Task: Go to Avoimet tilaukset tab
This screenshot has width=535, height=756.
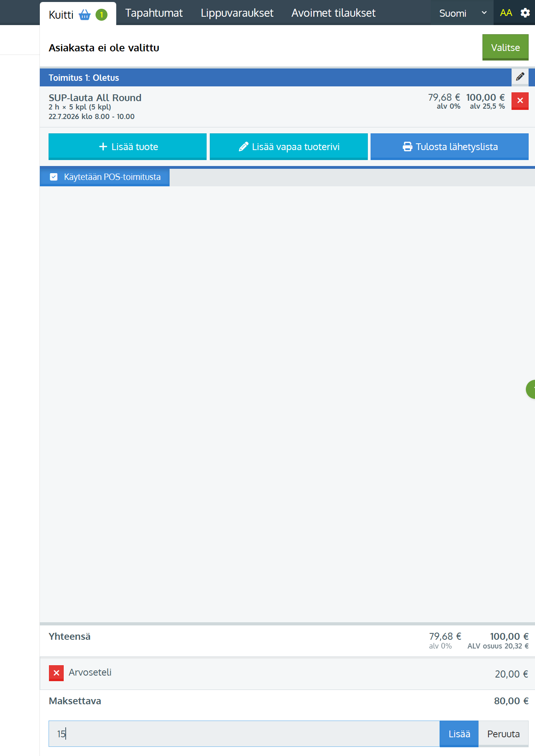Action: (333, 13)
